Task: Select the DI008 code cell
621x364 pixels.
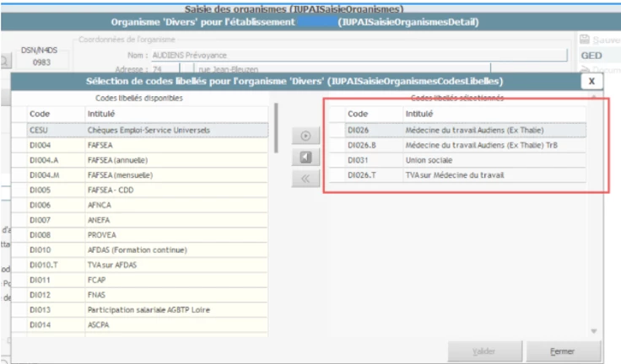Action: pyautogui.click(x=56, y=235)
